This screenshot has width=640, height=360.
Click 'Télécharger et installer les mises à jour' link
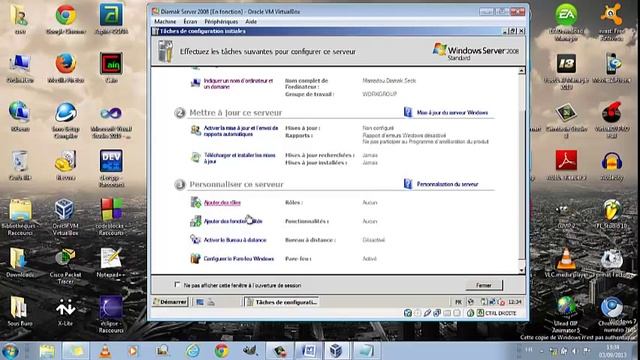tap(240, 158)
